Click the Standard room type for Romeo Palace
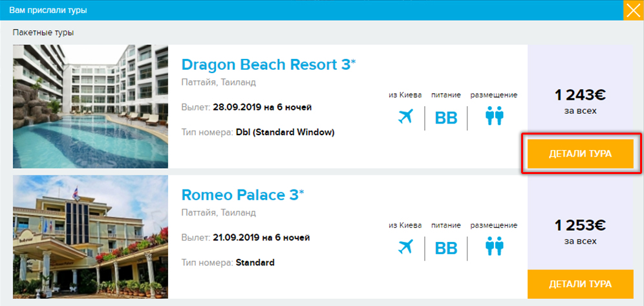 tap(255, 263)
